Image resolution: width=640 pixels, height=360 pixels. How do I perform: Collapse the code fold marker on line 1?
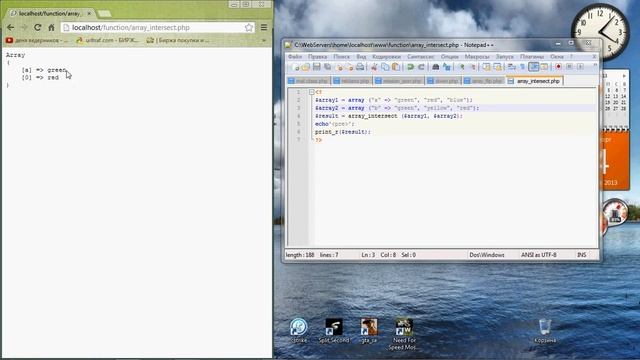(x=311, y=92)
